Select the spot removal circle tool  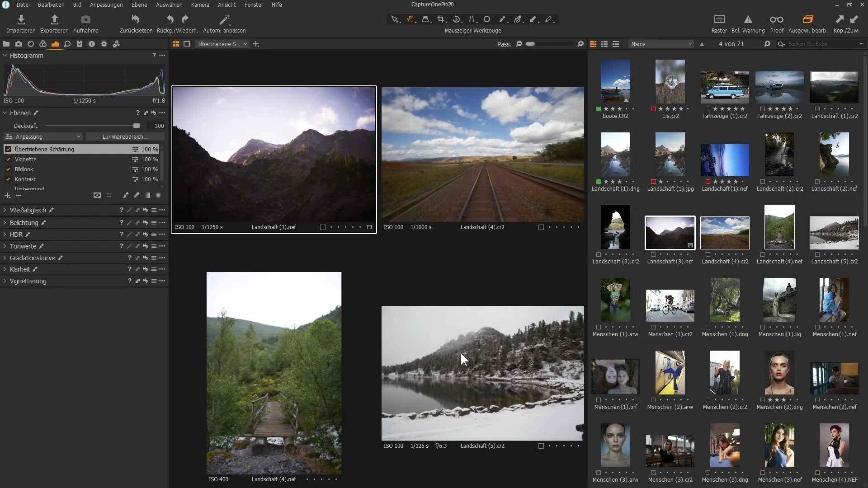click(x=487, y=19)
